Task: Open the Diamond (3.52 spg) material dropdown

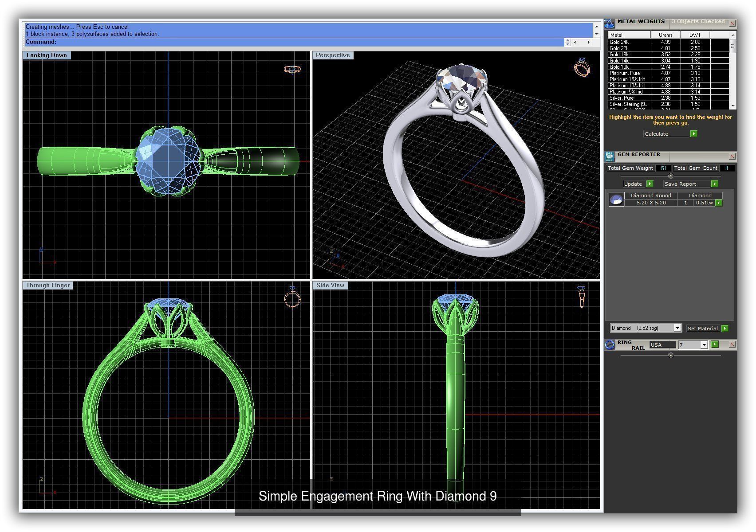Action: (x=677, y=328)
